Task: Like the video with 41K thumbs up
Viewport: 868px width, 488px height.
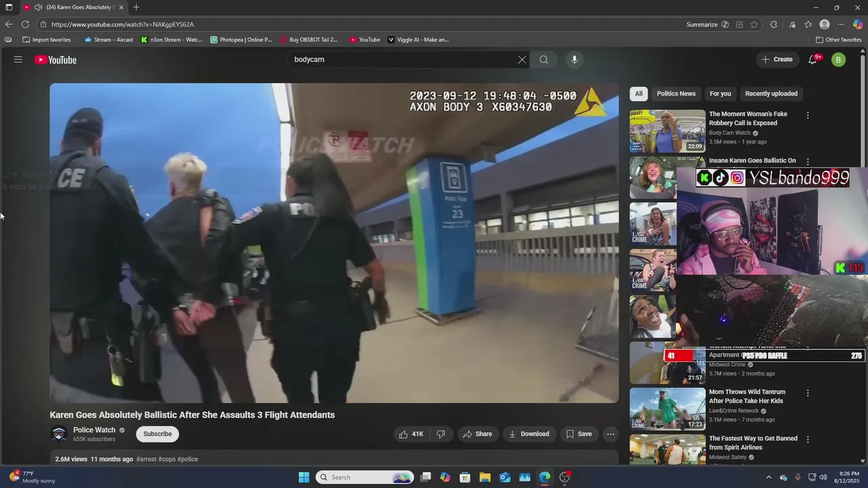Action: click(x=411, y=434)
